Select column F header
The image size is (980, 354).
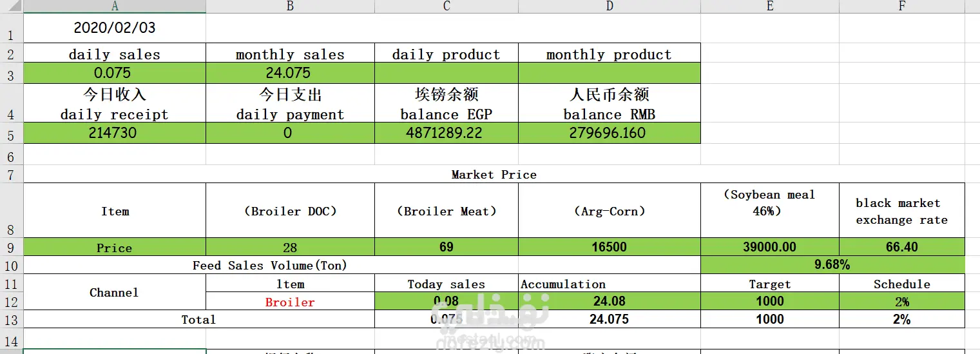pyautogui.click(x=901, y=6)
